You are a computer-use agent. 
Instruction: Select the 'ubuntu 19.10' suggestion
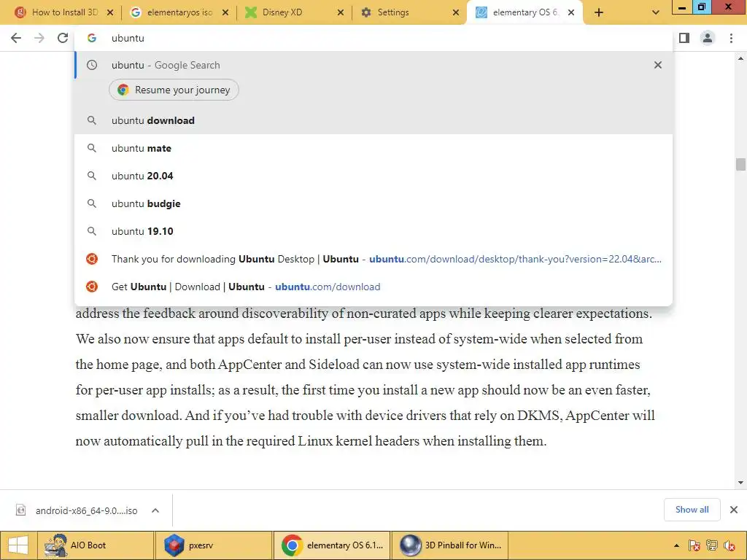click(373, 231)
